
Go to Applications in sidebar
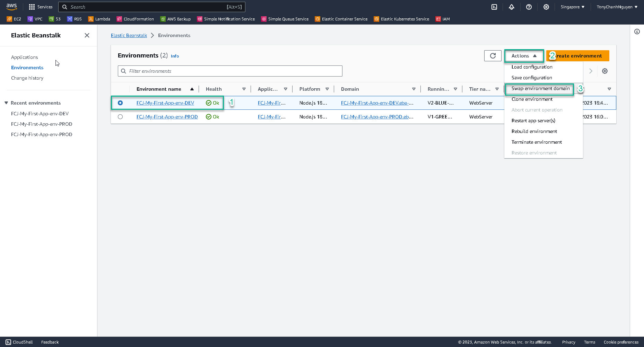click(x=24, y=57)
